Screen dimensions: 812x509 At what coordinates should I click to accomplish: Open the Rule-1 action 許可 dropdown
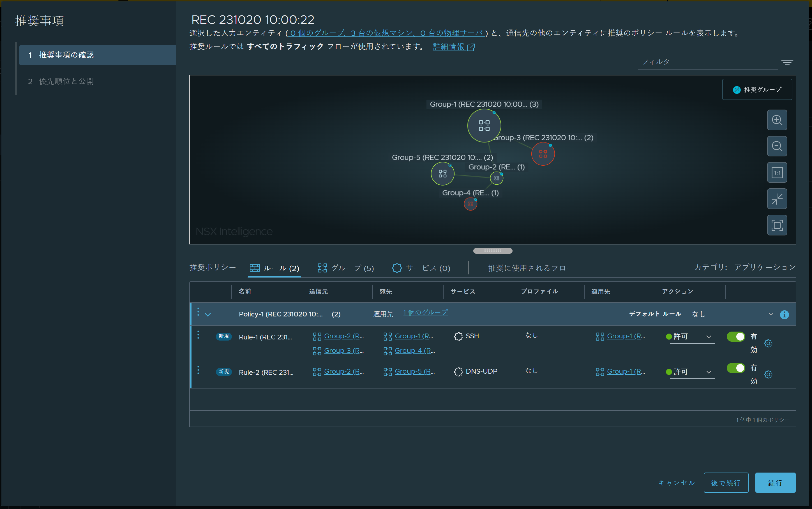[x=692, y=337]
